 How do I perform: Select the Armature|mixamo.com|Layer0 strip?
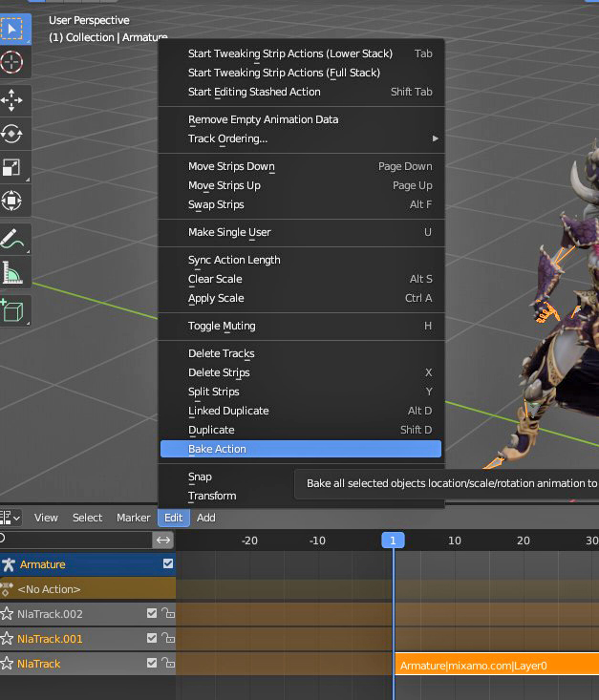pyautogui.click(x=497, y=666)
